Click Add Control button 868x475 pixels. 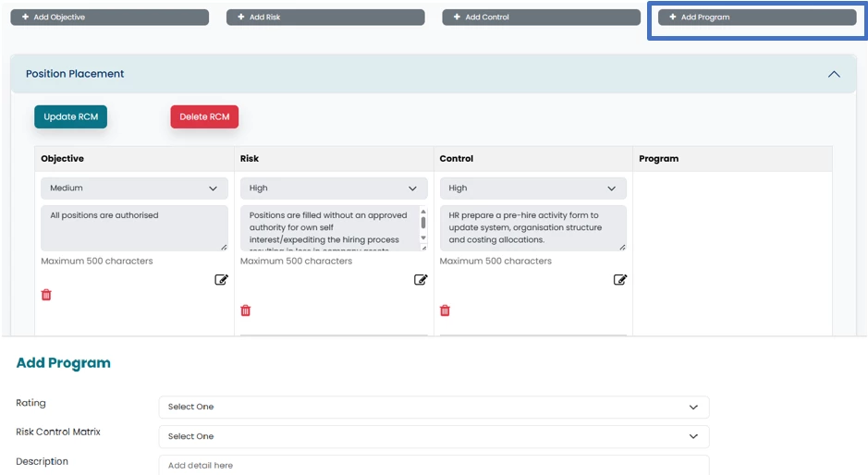(x=541, y=18)
